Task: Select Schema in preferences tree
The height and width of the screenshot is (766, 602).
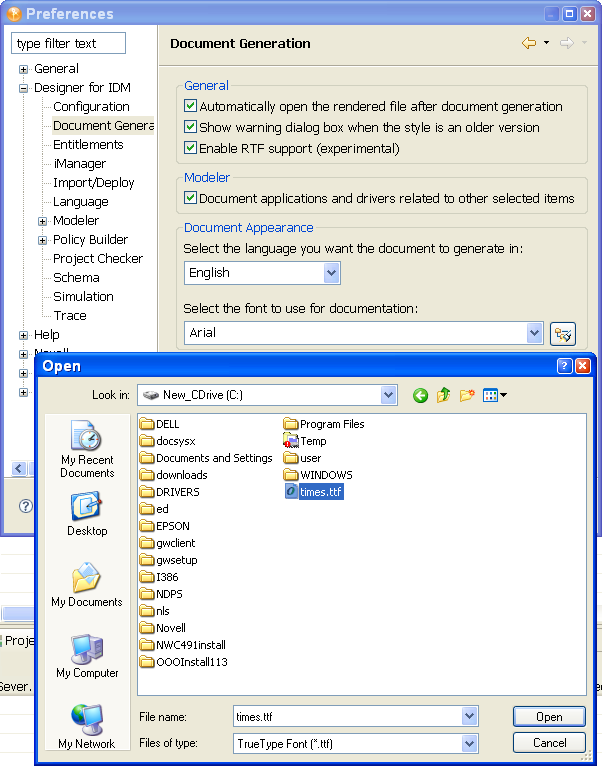Action: [x=76, y=277]
